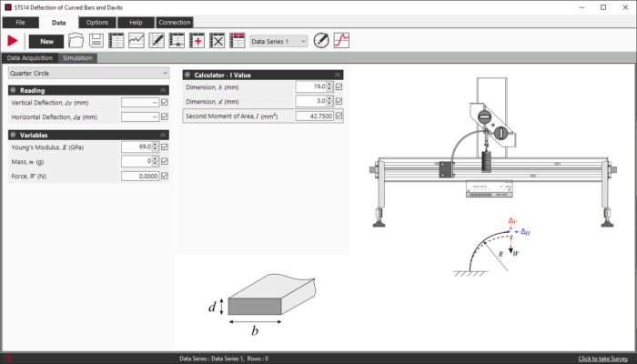
Task: Toggle the Young's Modulus checkbox
Action: coord(165,147)
